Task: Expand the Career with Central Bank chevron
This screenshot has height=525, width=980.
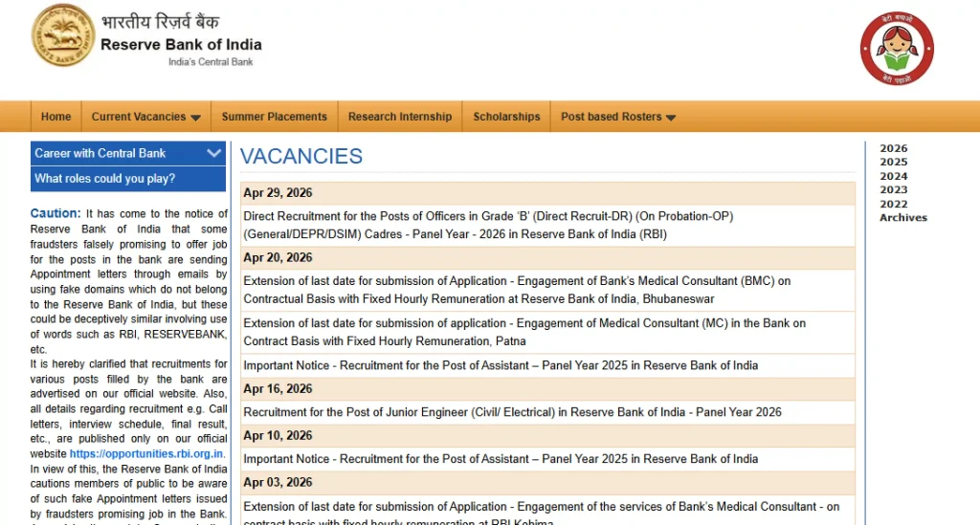Action: (213, 153)
